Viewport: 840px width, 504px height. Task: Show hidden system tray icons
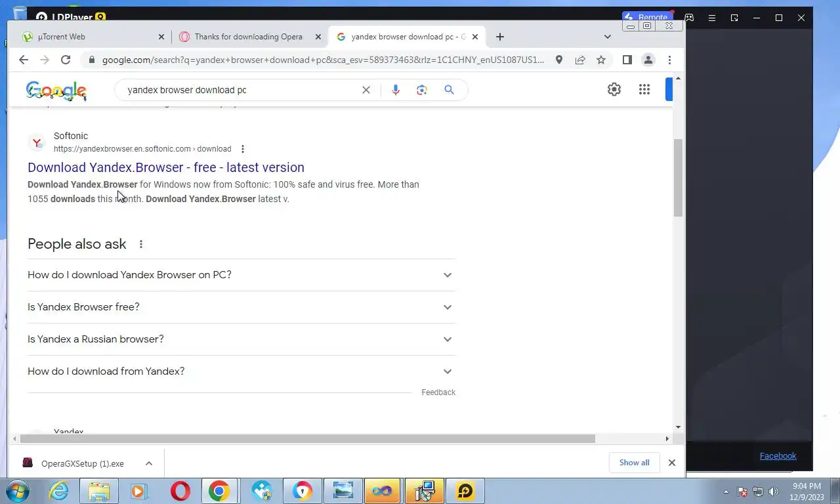click(726, 492)
